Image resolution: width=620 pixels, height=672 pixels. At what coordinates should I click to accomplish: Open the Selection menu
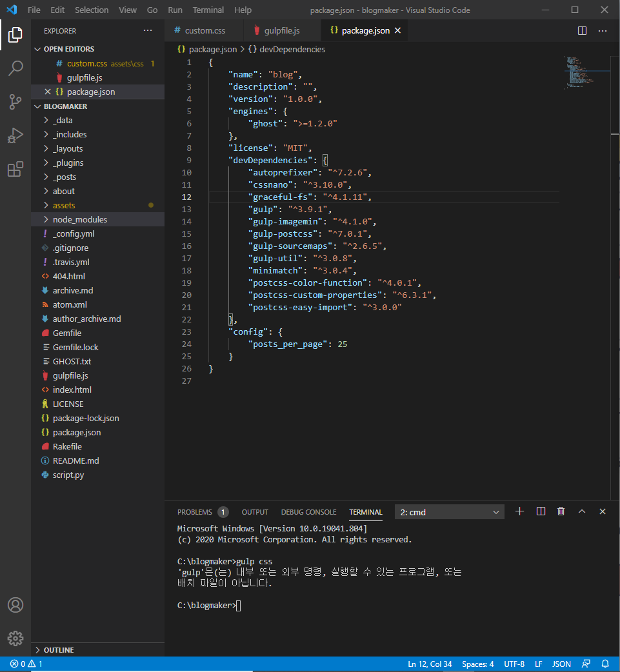click(92, 10)
